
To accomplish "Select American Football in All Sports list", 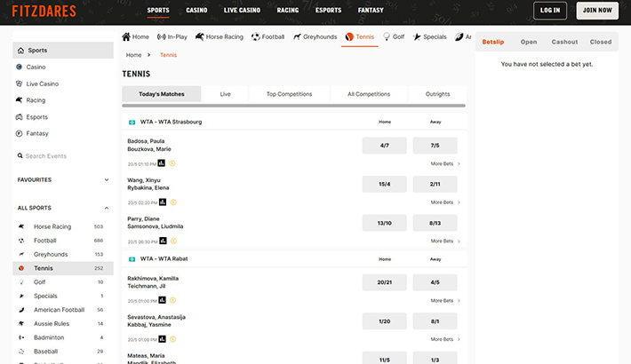I will click(x=63, y=310).
